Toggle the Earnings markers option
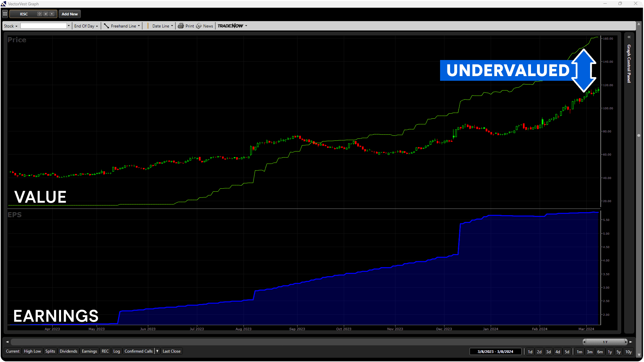644x362 pixels. [89, 351]
